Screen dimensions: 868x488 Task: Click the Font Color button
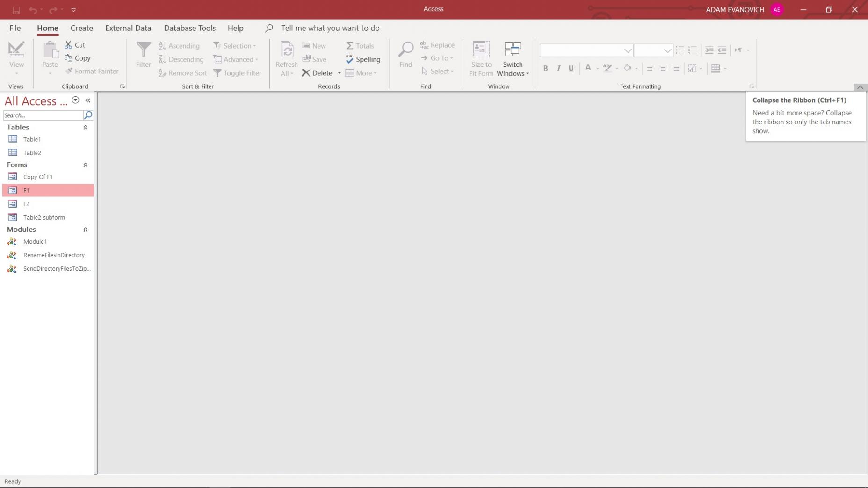coord(588,68)
